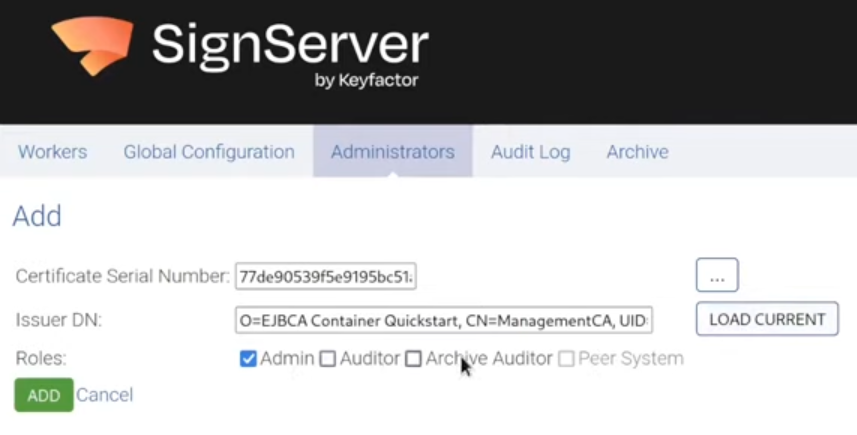Click the Issuer DN input field
This screenshot has height=435, width=857.
(x=444, y=320)
